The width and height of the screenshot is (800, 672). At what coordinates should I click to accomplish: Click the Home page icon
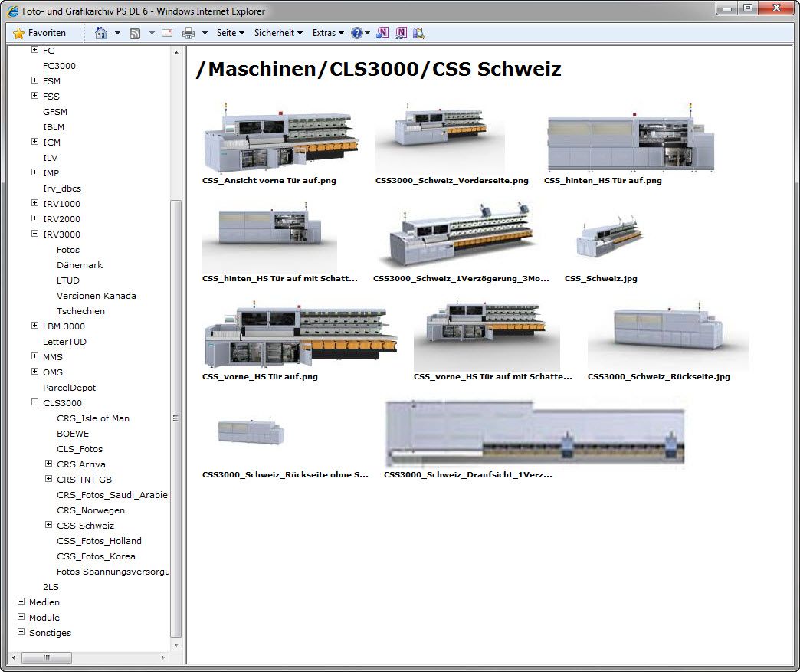click(x=100, y=33)
